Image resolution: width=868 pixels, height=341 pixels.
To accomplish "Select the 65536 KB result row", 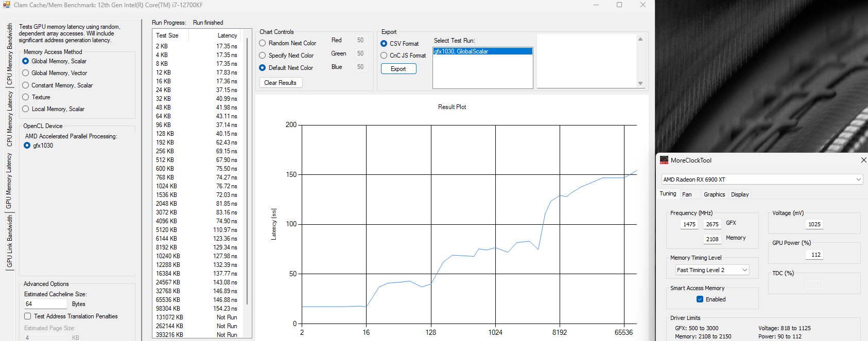I will [197, 300].
